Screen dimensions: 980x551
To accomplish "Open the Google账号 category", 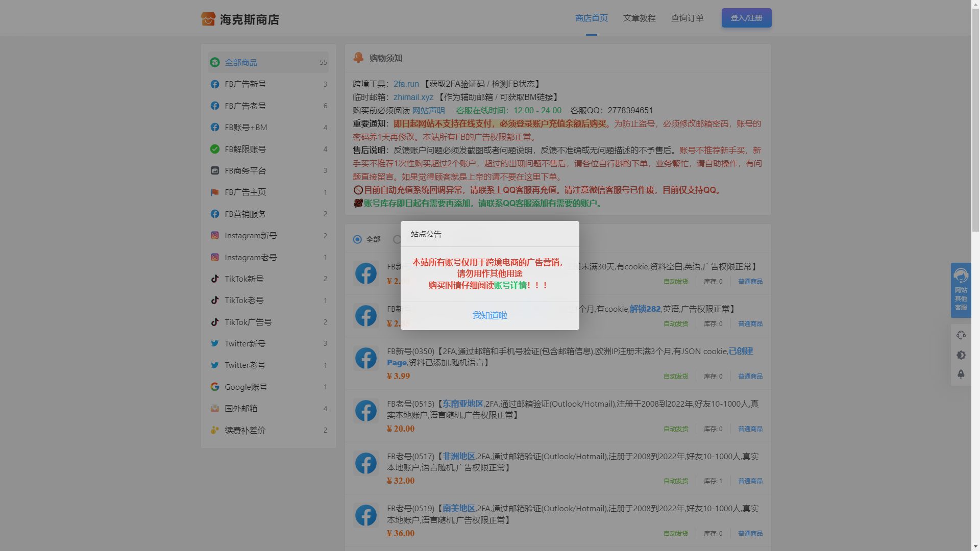I will pos(246,387).
